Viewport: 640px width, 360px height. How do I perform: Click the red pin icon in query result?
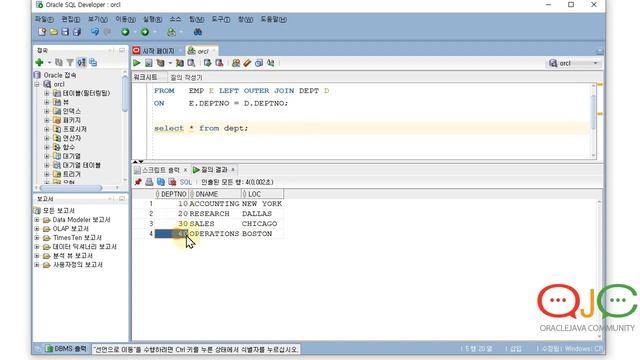[x=138, y=182]
